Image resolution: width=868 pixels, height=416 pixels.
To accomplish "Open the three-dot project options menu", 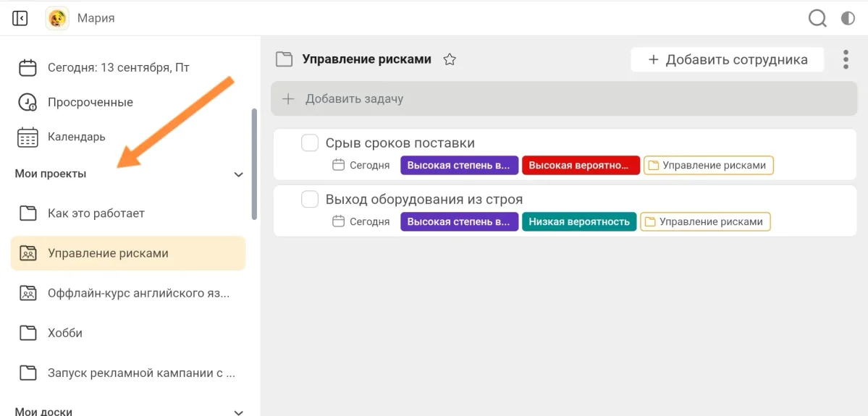I will [x=846, y=59].
